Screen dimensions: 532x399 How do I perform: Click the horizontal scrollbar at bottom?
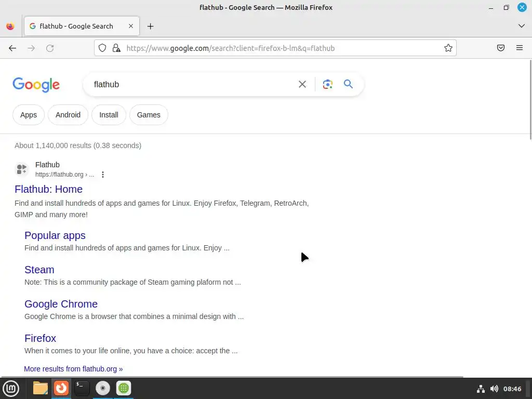232,377
